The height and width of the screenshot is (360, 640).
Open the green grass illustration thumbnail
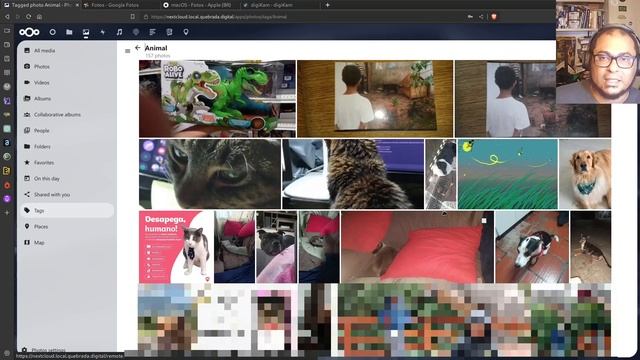pos(507,174)
